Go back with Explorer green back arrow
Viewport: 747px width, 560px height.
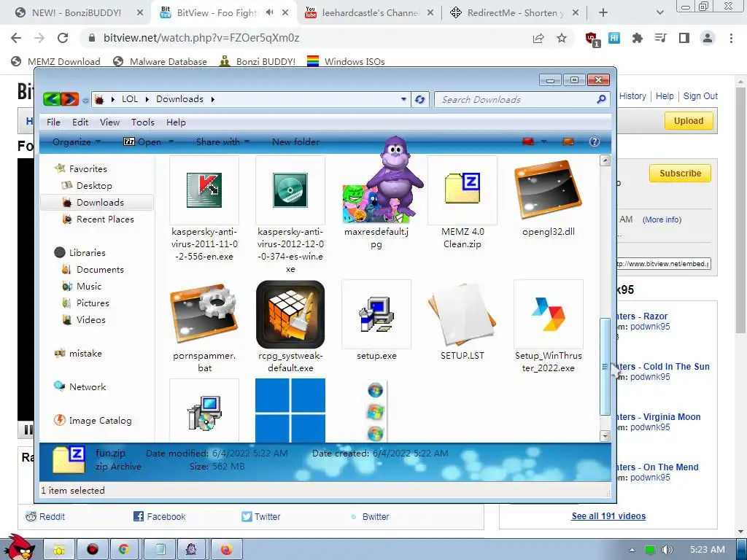click(52, 99)
